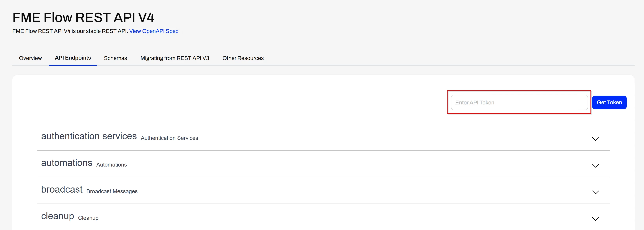Expand the automations section chevron
644x230 pixels.
point(595,166)
